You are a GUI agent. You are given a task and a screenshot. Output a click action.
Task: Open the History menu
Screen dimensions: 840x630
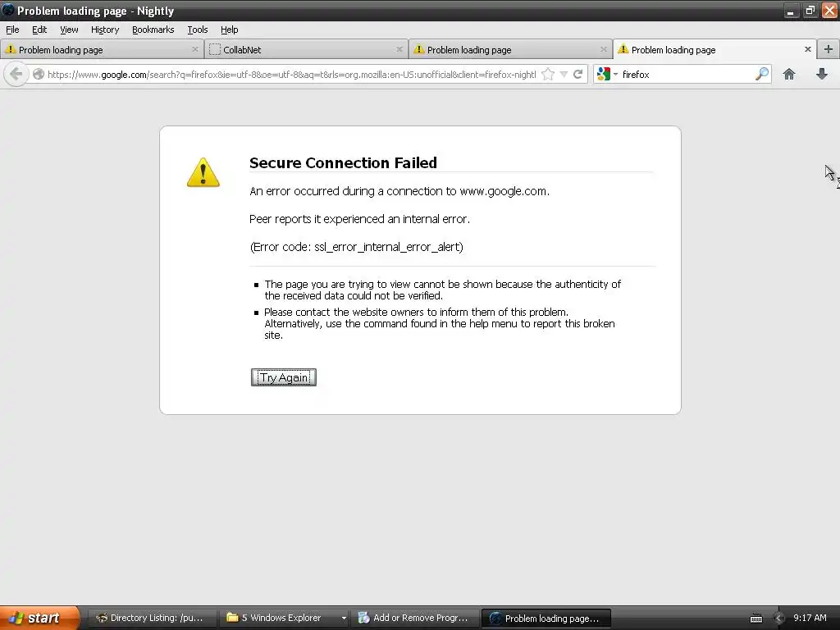pos(104,30)
